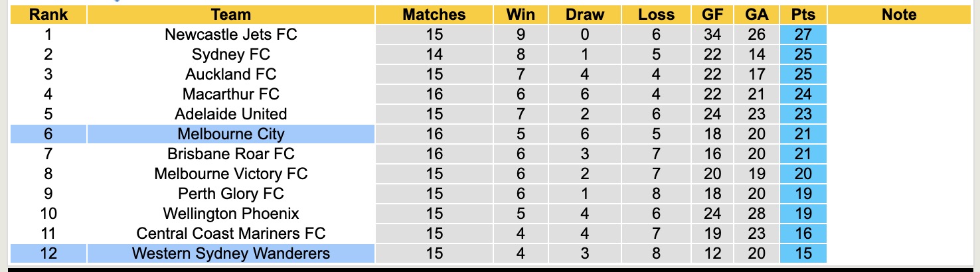Click the Team column header
Screen dimensions: 980x272
[230, 15]
